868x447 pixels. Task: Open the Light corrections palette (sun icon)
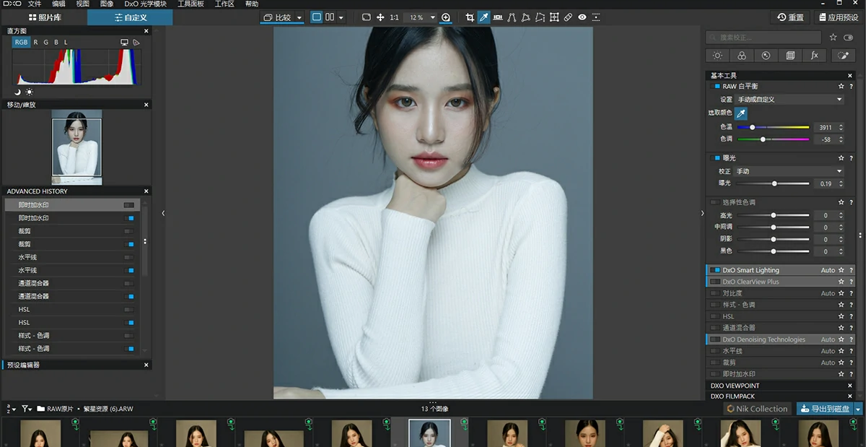717,56
